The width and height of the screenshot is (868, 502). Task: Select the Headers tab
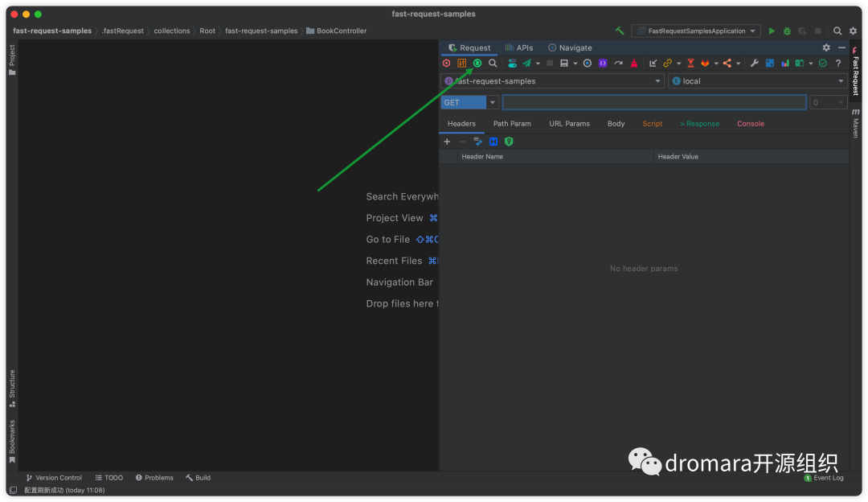[x=461, y=124]
